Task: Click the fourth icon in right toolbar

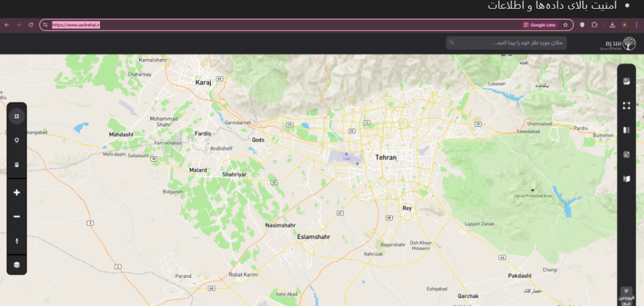Action: [626, 154]
